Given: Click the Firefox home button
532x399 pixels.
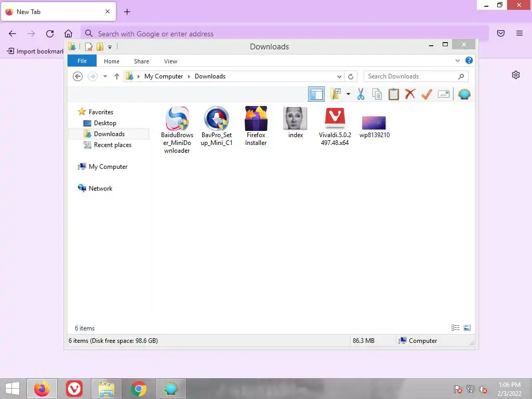Looking at the screenshot, I should [x=68, y=33].
